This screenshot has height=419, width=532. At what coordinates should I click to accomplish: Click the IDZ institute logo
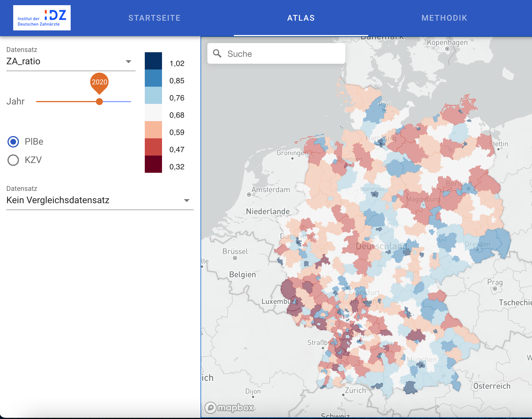pos(42,18)
